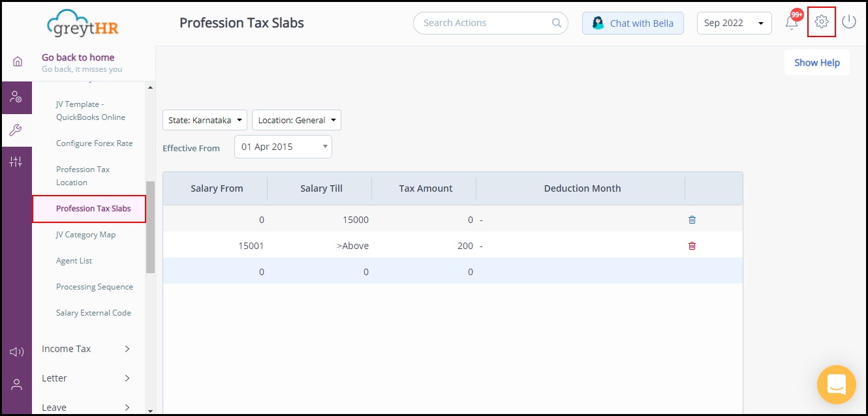Delete the first tax slab row
The height and width of the screenshot is (416, 868).
pos(692,220)
